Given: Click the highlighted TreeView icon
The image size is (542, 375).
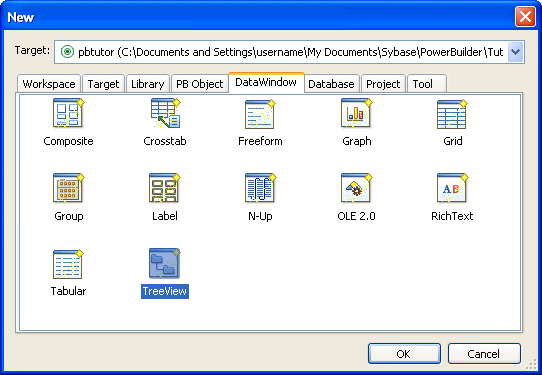Looking at the screenshot, I should coord(165,263).
